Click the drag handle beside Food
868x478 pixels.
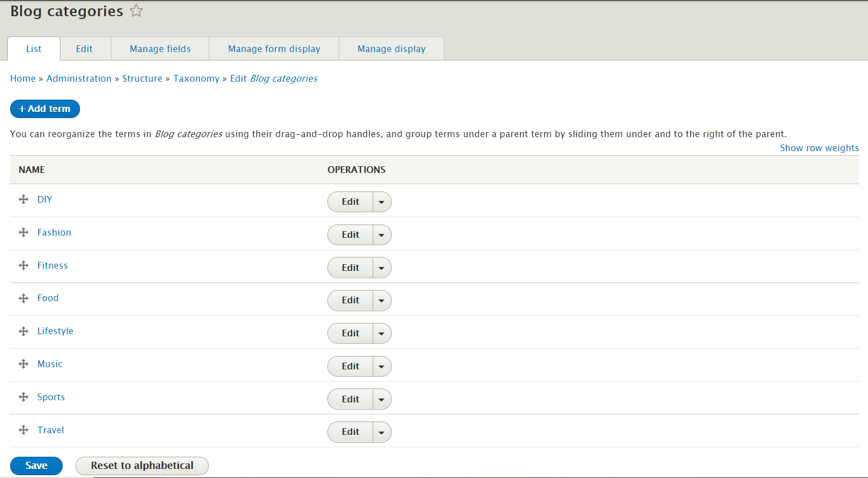(24, 298)
